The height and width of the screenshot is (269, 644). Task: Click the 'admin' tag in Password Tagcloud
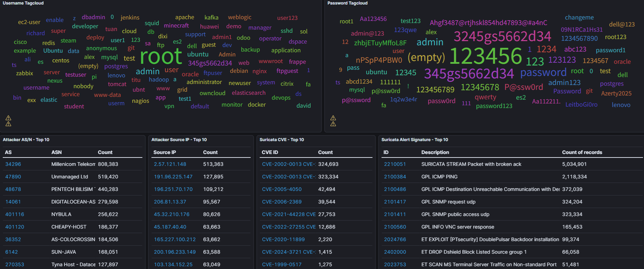[430, 42]
